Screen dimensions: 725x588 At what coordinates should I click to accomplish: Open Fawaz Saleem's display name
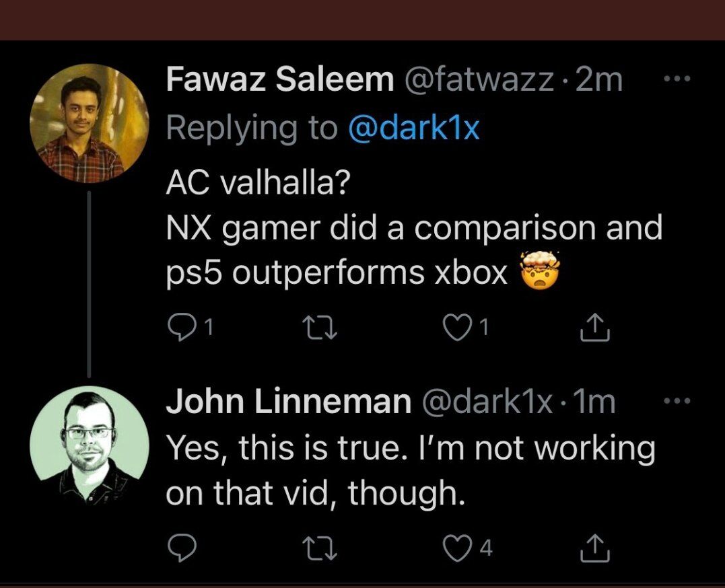(279, 81)
